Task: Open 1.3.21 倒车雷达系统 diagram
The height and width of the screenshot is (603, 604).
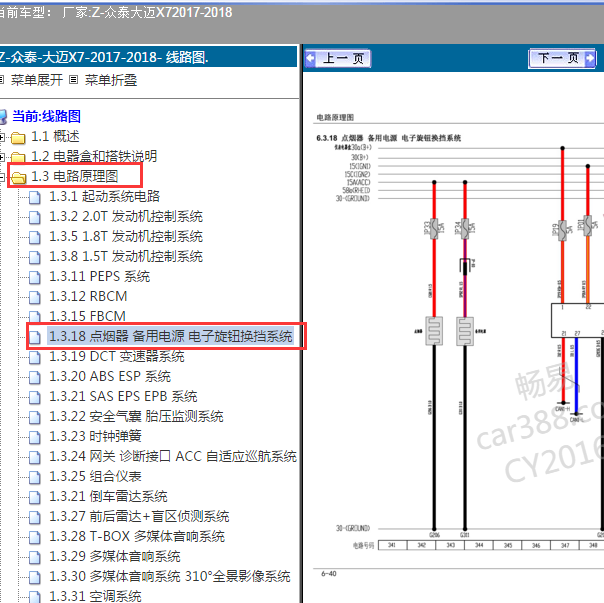Action: (108, 496)
